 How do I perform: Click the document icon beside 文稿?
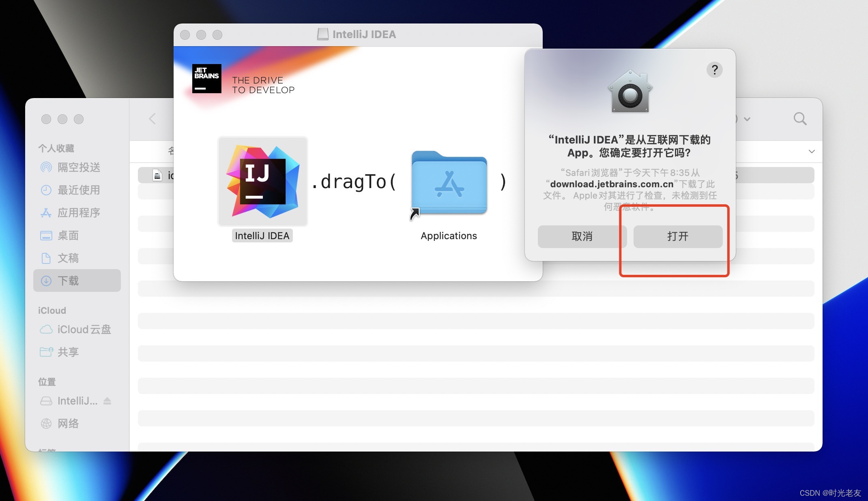point(46,258)
